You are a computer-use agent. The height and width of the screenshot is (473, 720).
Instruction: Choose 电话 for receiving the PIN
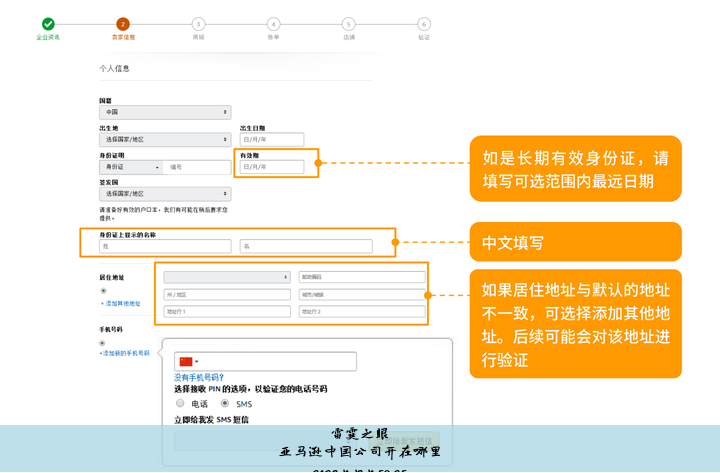point(180,403)
